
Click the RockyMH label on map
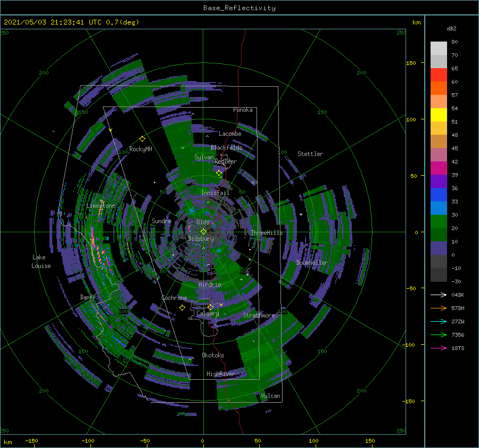(x=141, y=149)
